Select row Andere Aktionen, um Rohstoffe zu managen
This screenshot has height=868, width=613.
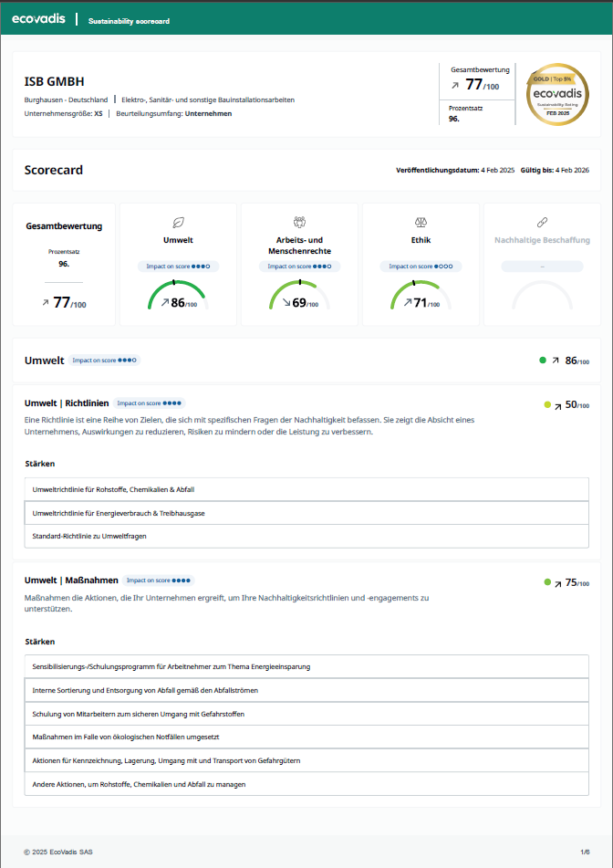(x=306, y=784)
